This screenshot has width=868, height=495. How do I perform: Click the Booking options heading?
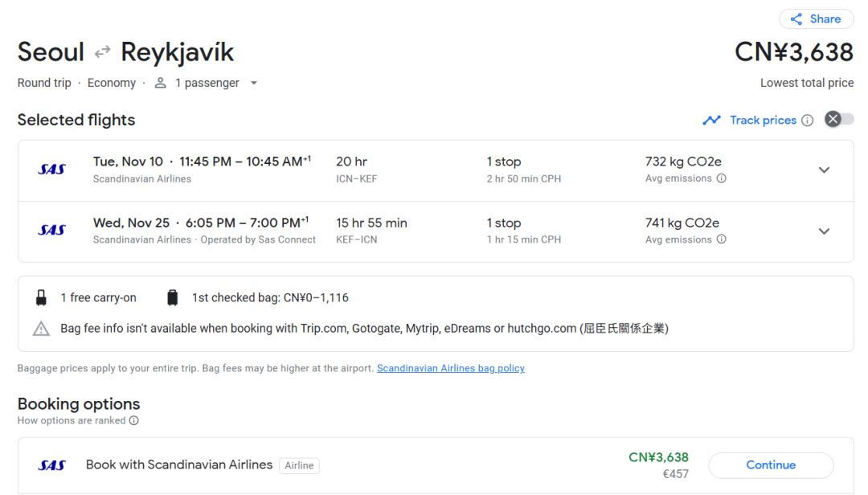tap(79, 403)
